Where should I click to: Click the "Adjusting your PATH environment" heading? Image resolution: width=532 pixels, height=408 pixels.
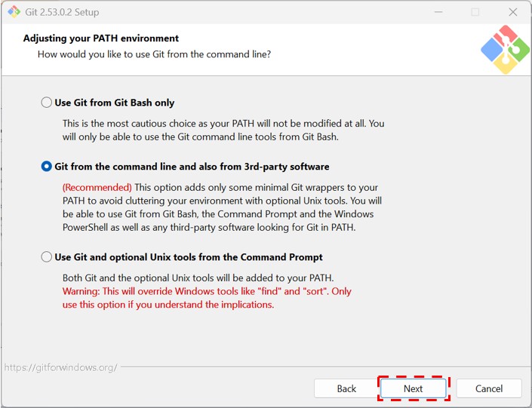pyautogui.click(x=101, y=38)
